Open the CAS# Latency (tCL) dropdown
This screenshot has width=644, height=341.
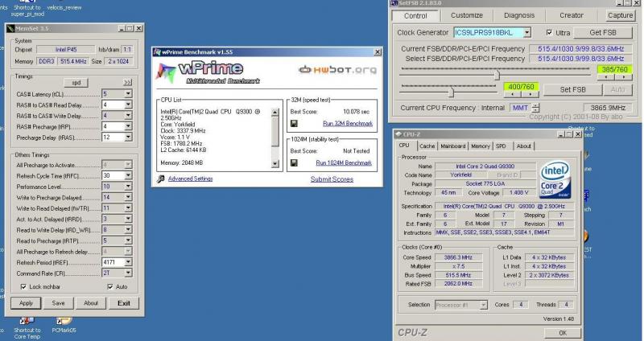[128, 94]
